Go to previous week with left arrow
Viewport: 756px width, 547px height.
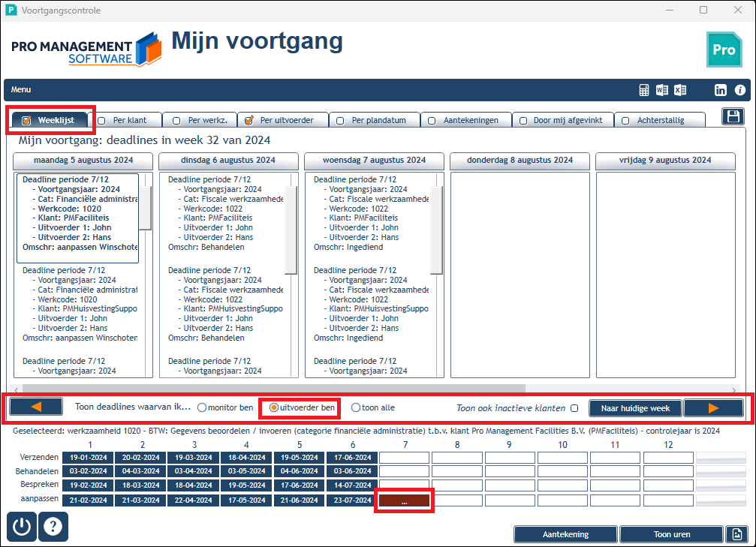(x=36, y=407)
